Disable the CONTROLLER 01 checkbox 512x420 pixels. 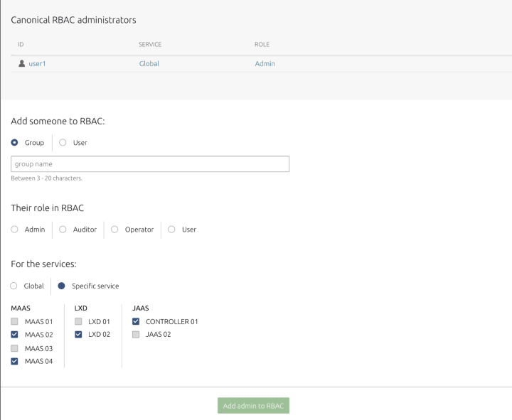pyautogui.click(x=136, y=321)
